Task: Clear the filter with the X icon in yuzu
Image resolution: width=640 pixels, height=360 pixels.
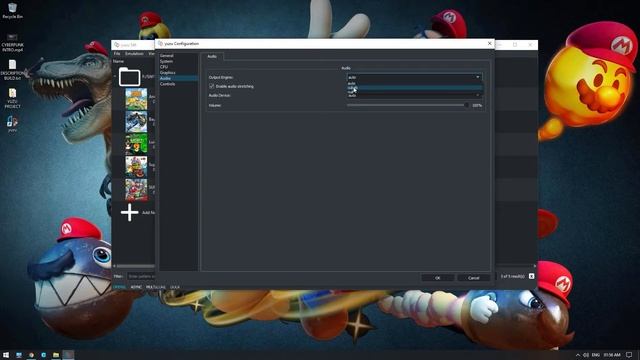Action: 531,276
